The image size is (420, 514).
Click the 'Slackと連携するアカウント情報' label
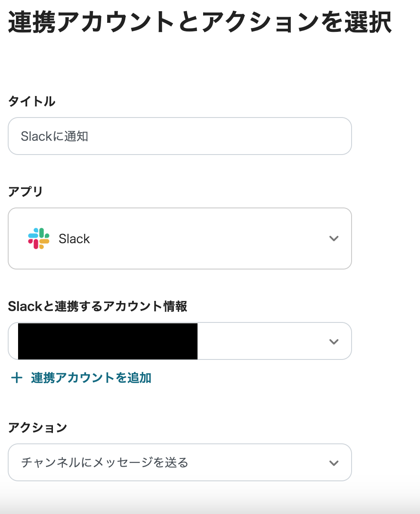97,307
